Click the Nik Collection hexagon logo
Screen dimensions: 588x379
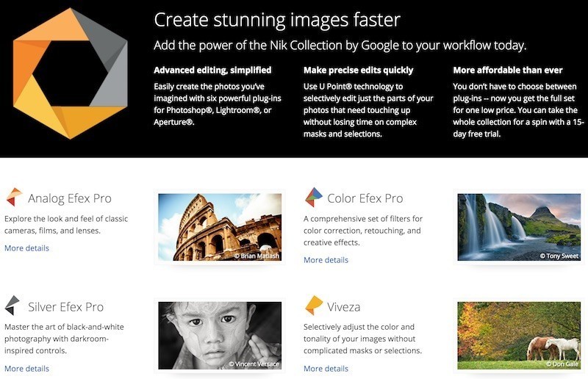tap(70, 74)
